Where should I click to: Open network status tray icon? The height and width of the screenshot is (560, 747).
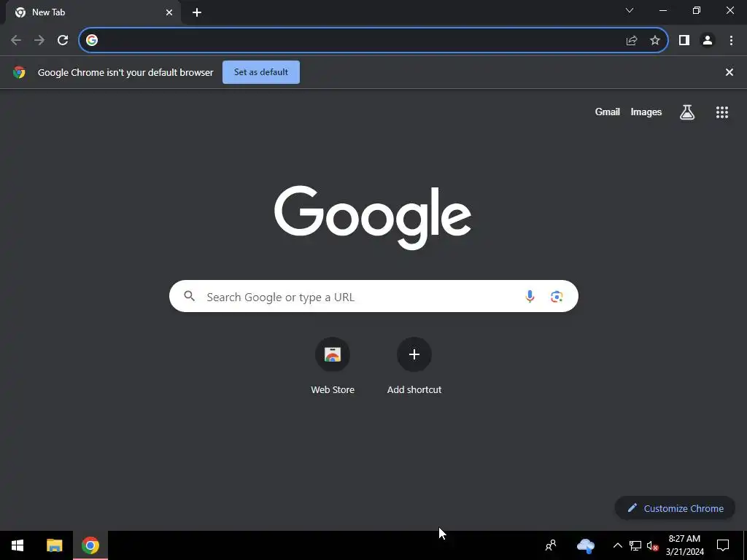pos(635,545)
